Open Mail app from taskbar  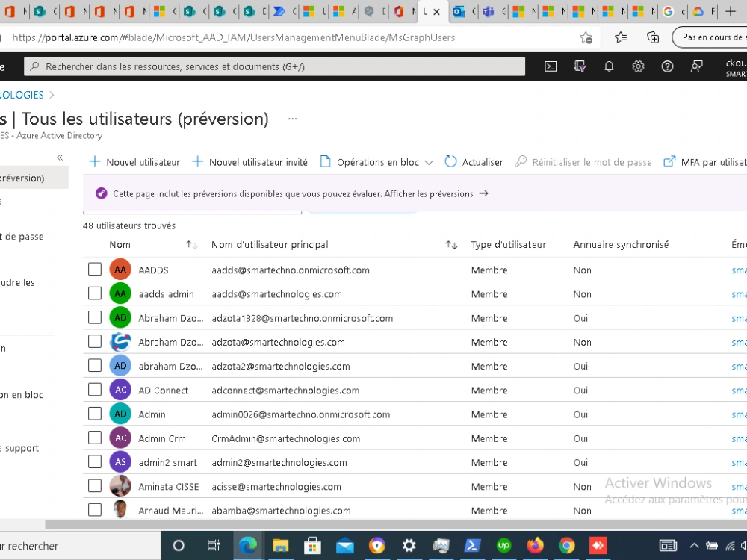point(345,545)
